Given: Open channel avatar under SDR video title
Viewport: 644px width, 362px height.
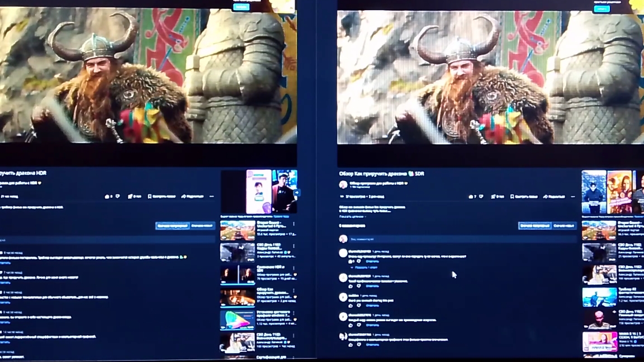Looking at the screenshot, I should 343,185.
